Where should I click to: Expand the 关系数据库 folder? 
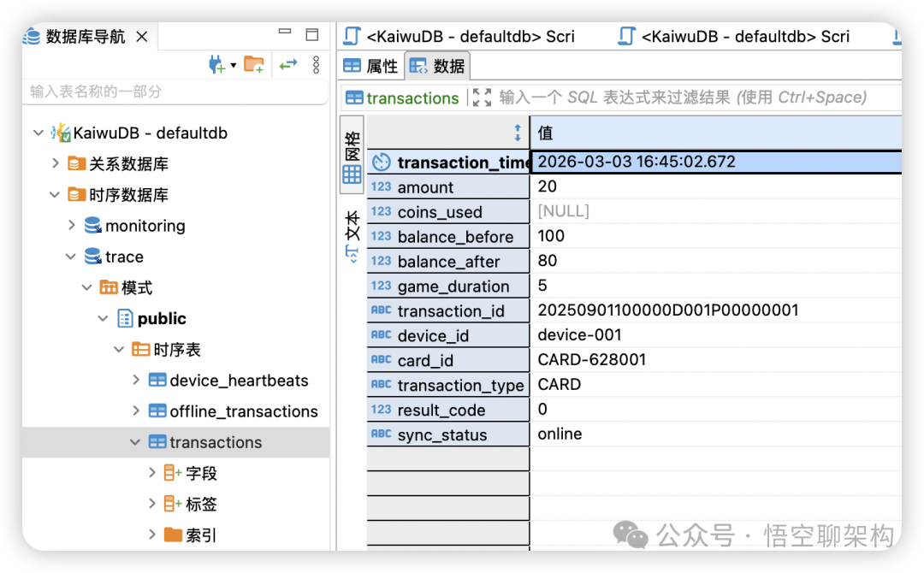56,163
